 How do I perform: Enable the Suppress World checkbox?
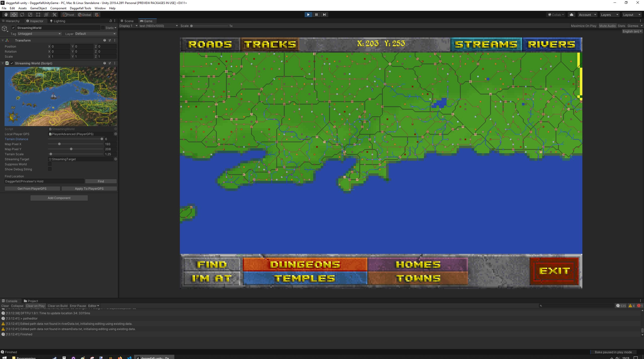click(50, 164)
